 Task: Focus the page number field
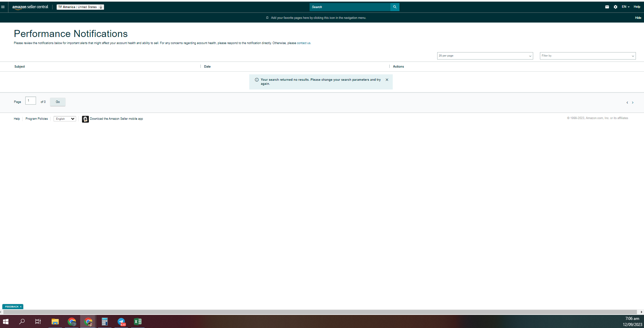(x=31, y=101)
